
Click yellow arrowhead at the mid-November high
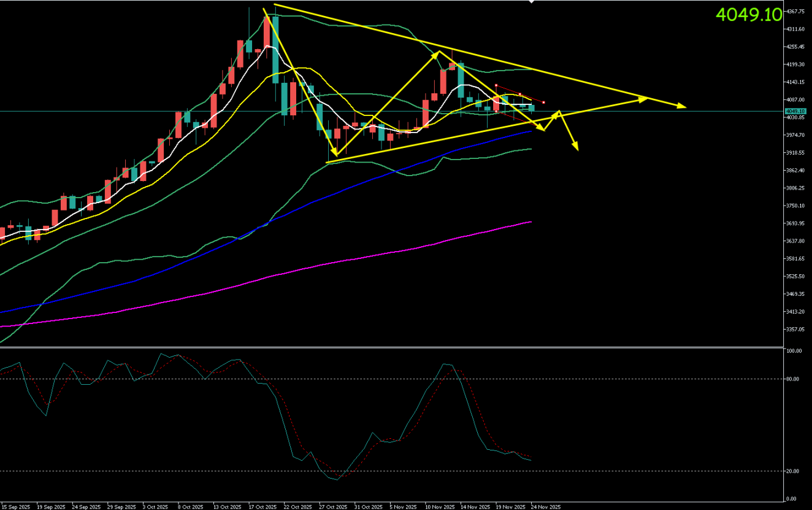coord(438,53)
